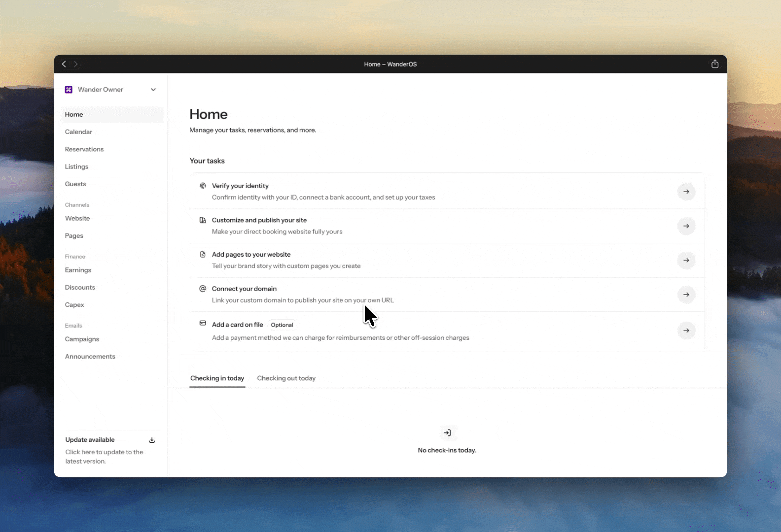Click 'Tell your brand story with custom pages' text
Viewport: 781px width, 532px height.
(x=286, y=266)
